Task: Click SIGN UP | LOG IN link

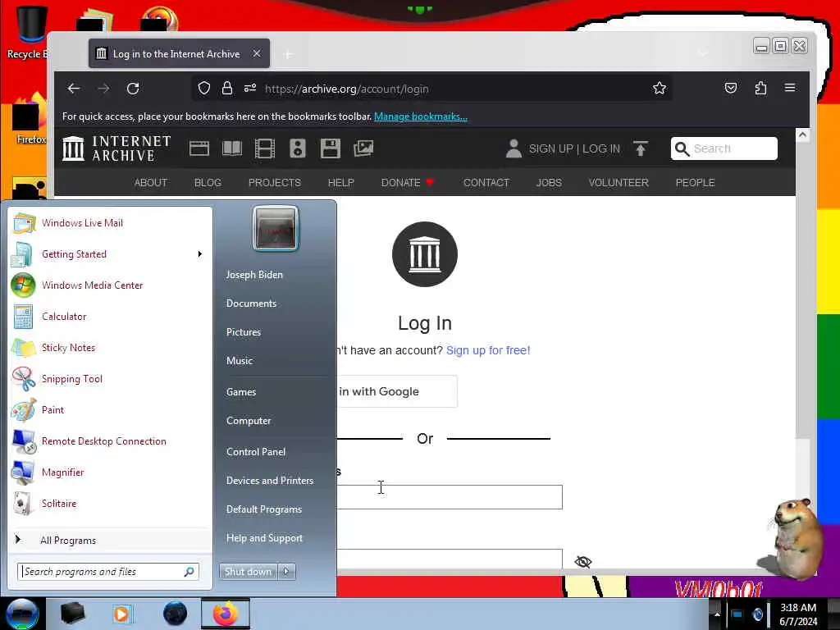Action: tap(574, 148)
